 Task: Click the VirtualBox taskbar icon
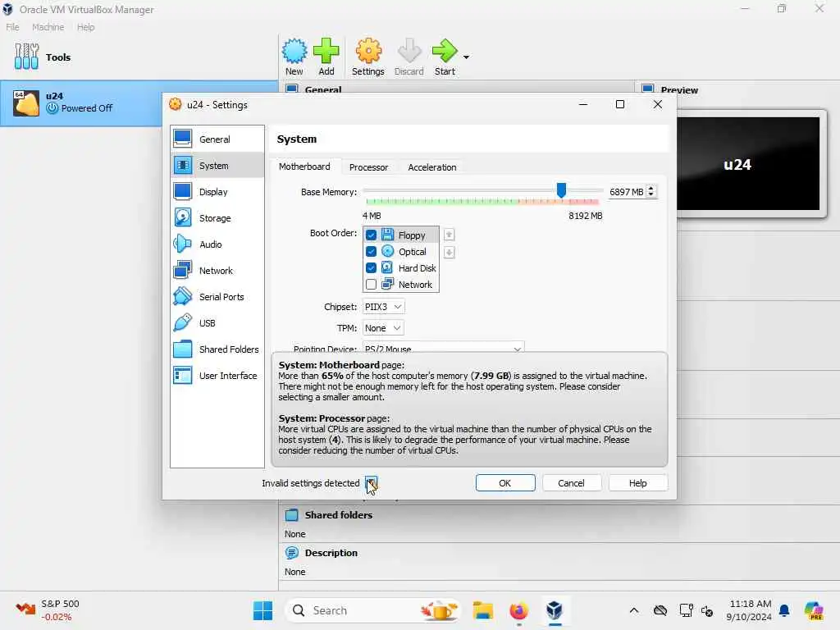(x=555, y=610)
